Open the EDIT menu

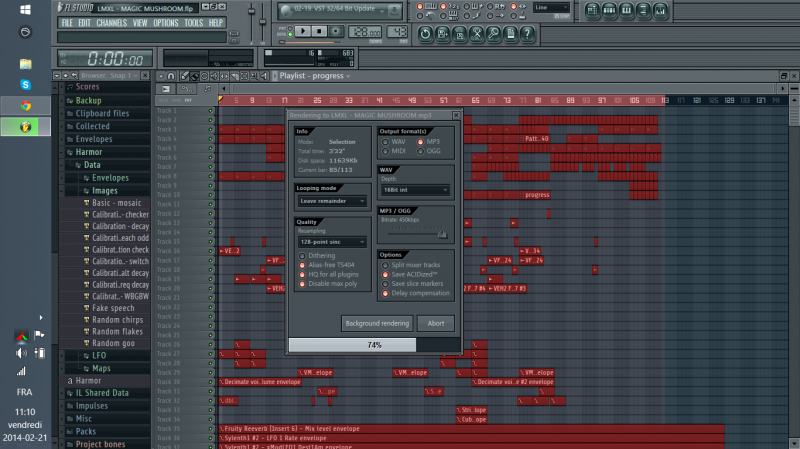tap(85, 23)
